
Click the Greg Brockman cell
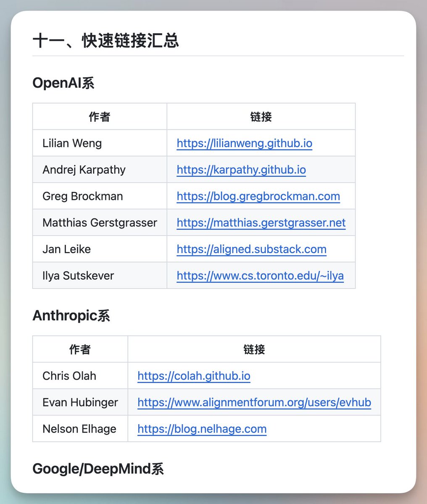point(100,196)
